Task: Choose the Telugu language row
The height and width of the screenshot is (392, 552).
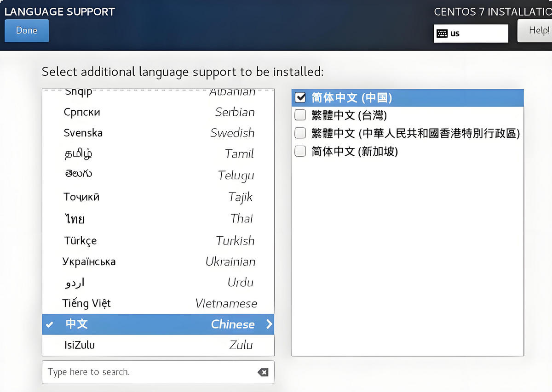Action: pos(158,175)
